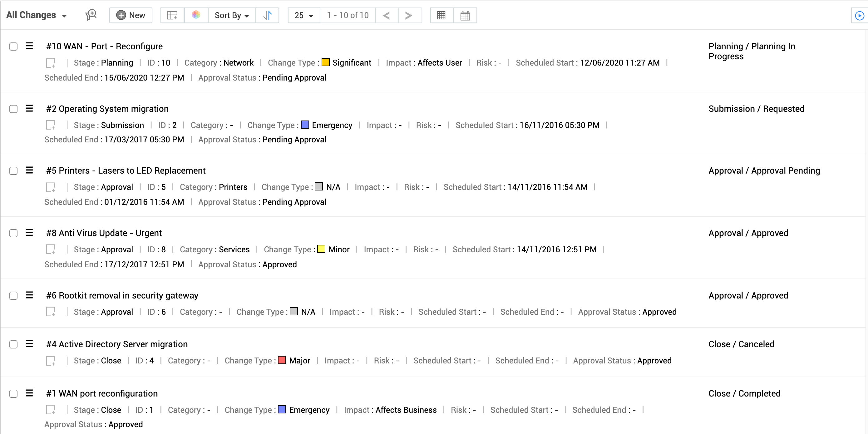The width and height of the screenshot is (868, 434).
Task: Go to next page arrow
Action: pyautogui.click(x=408, y=15)
